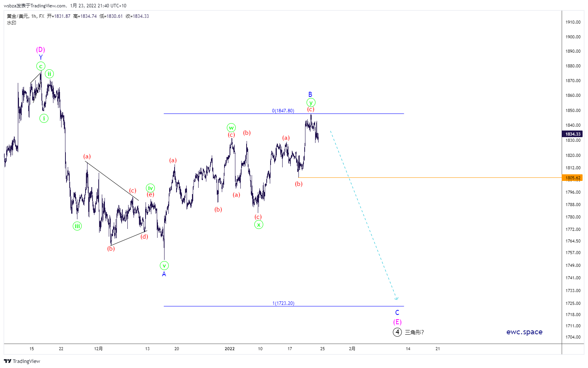
Task: Click the 1780.00 price axis label
Action: pyautogui.click(x=573, y=217)
